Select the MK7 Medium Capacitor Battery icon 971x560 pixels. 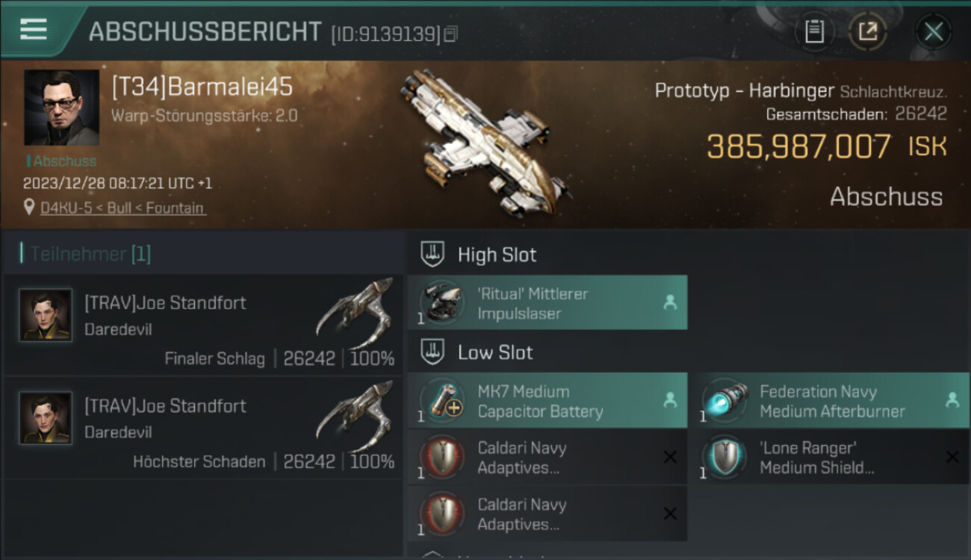point(441,401)
